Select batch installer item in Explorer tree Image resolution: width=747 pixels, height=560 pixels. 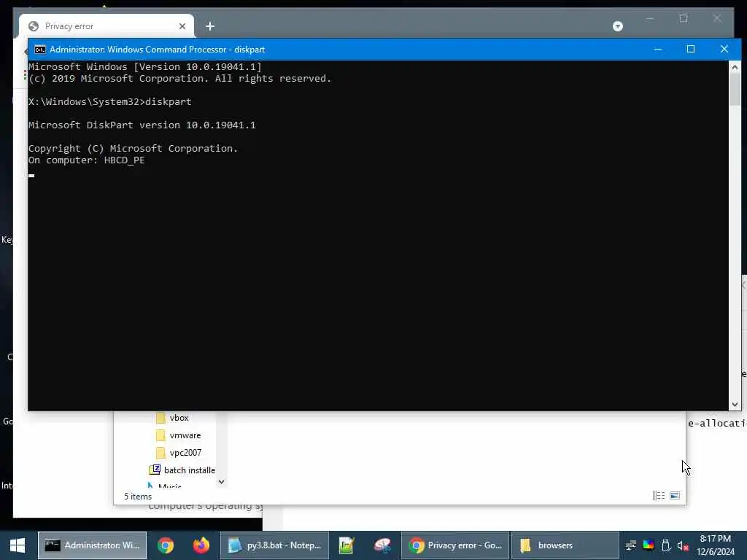click(182, 470)
